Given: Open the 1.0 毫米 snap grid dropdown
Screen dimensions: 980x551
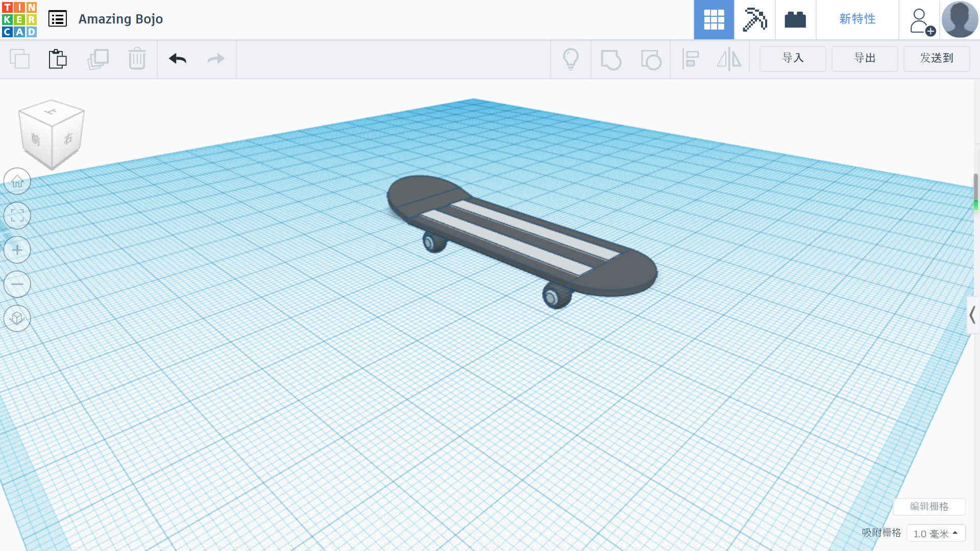Looking at the screenshot, I should (936, 533).
